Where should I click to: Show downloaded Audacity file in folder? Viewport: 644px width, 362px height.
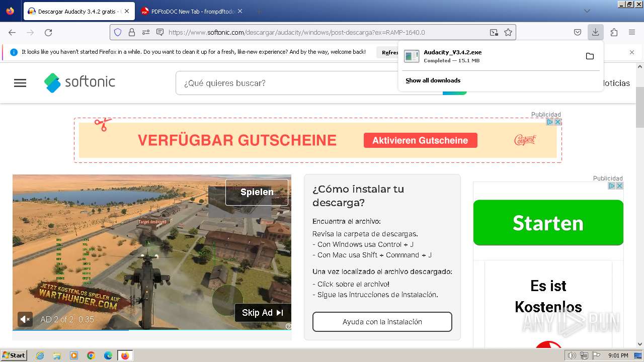tap(590, 56)
